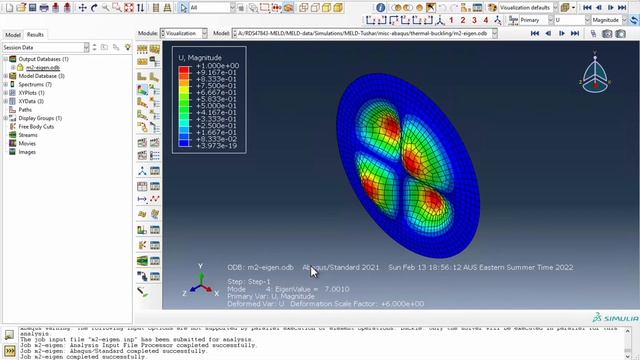This screenshot has width=640, height=360.
Task: Open a file with the folder icon
Action: coord(21,7)
